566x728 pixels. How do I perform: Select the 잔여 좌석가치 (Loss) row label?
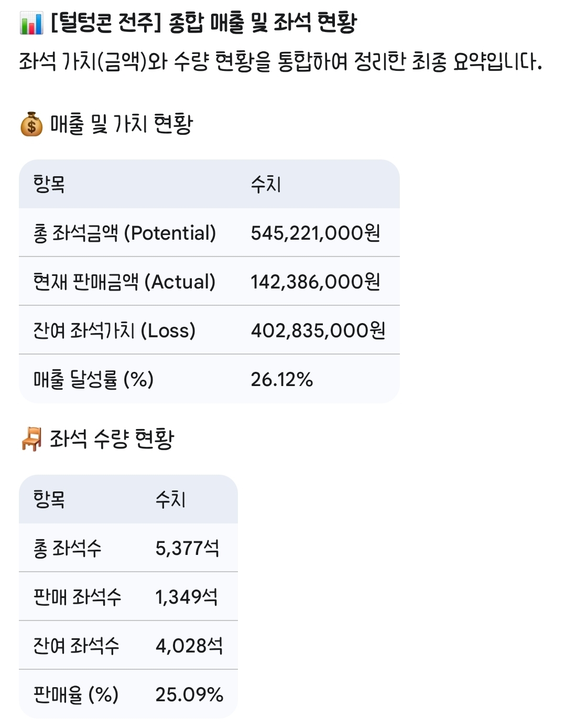click(x=114, y=330)
